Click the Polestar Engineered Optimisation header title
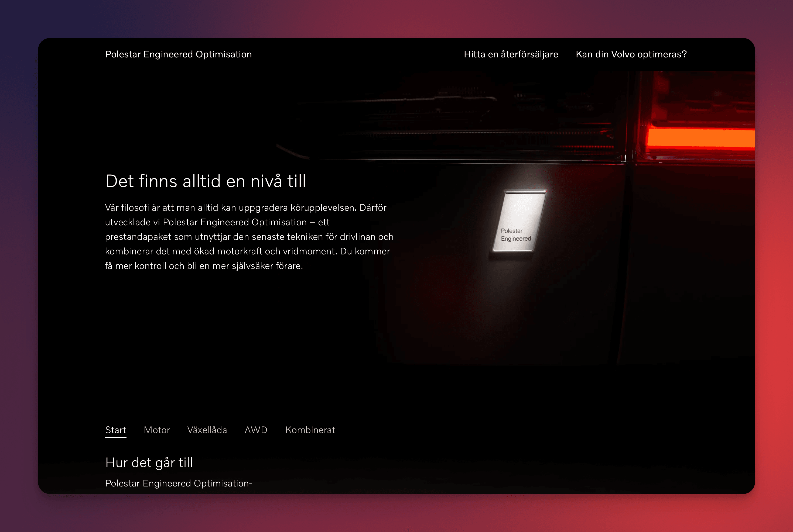 point(178,54)
